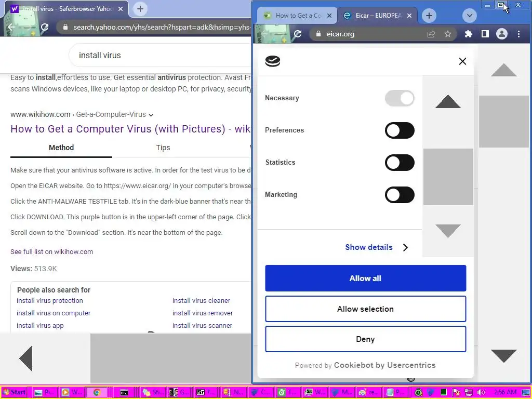Open a new tab in the eicar window
The width and height of the screenshot is (532, 399).
(x=429, y=16)
